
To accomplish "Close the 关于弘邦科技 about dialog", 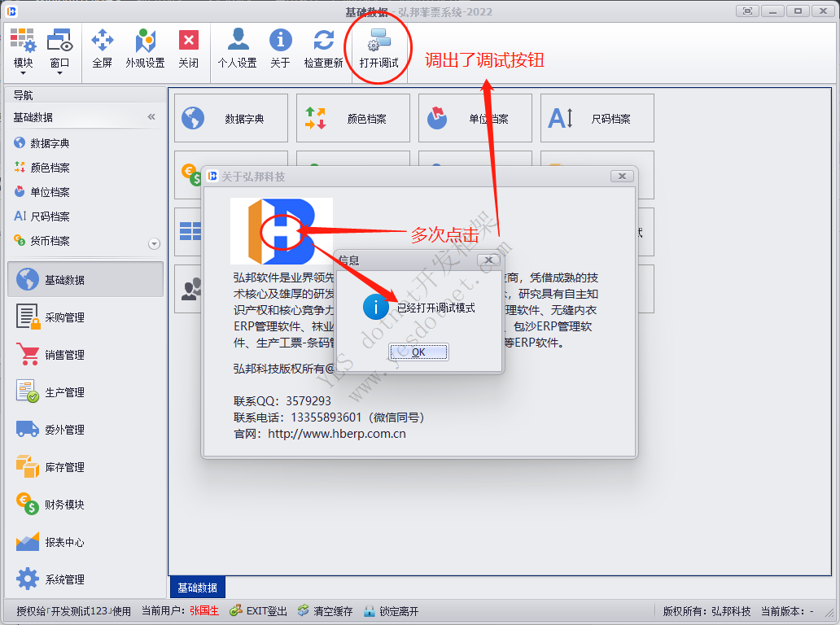I will click(x=622, y=176).
